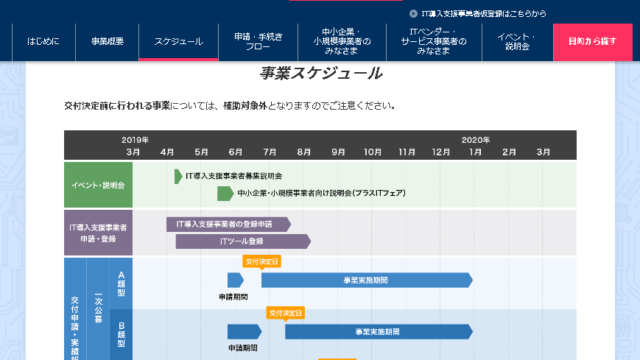Open 中小企業・小規模事業者のみなさま menu item
This screenshot has height=360, width=640.
pos(342,42)
